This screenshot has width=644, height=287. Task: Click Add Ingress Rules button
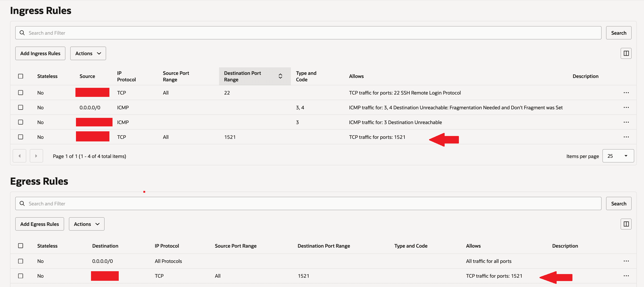click(40, 53)
